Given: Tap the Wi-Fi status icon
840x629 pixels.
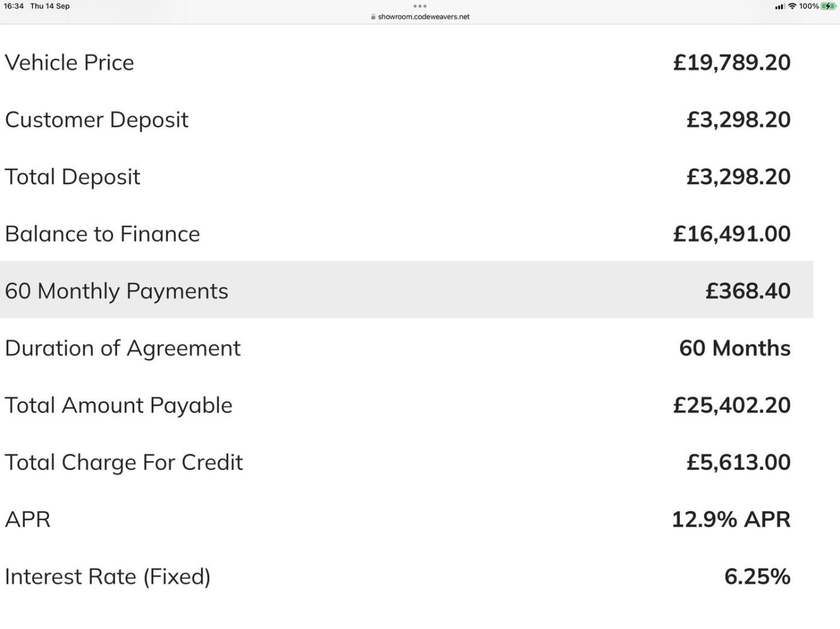Looking at the screenshot, I should pos(792,6).
